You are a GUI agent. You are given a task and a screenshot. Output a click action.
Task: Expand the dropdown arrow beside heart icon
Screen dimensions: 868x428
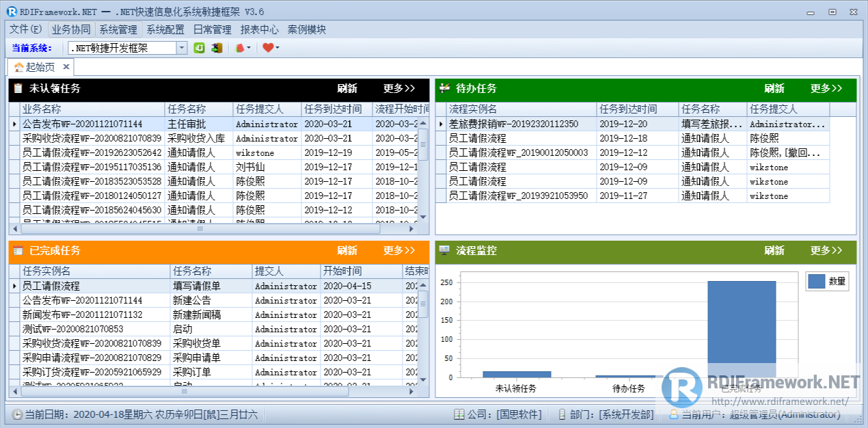tap(277, 47)
